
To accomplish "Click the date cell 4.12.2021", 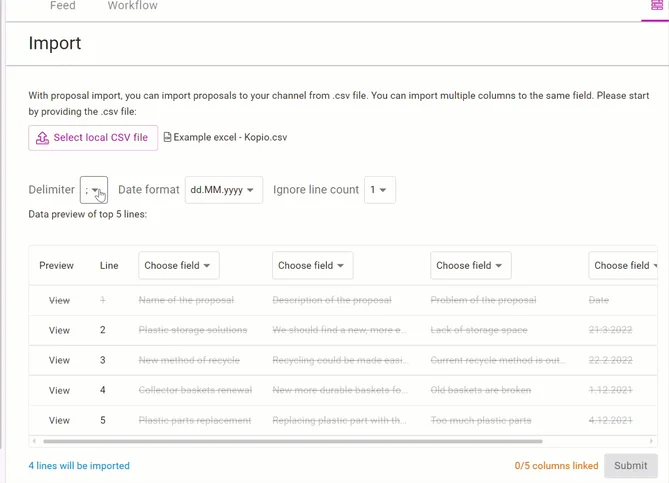I will click(x=611, y=420).
